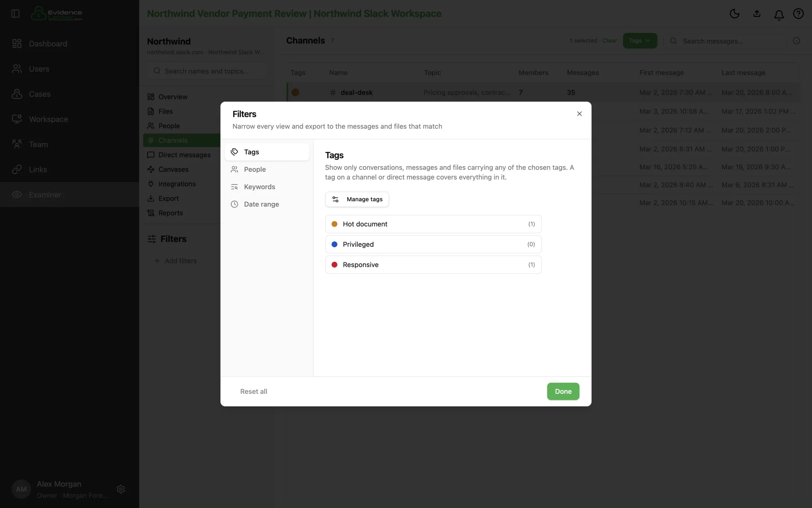
Task: Click the info icon beside search messages
Action: click(x=797, y=41)
